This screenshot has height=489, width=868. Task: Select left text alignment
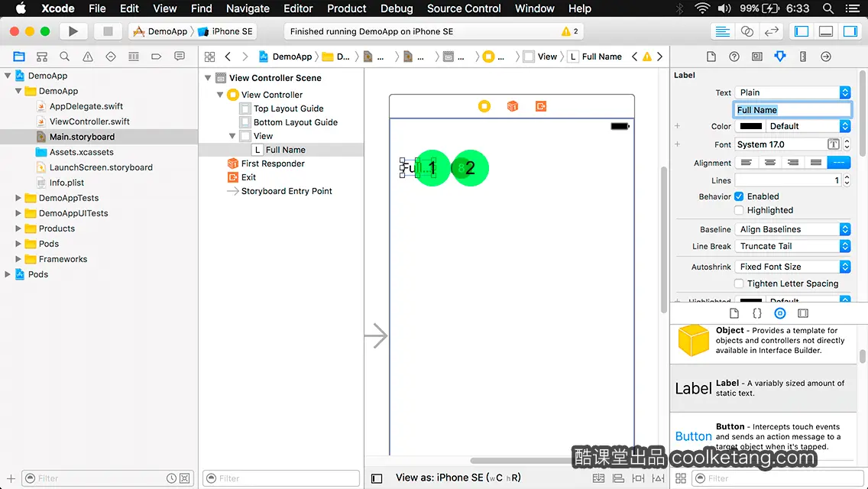[x=747, y=163]
